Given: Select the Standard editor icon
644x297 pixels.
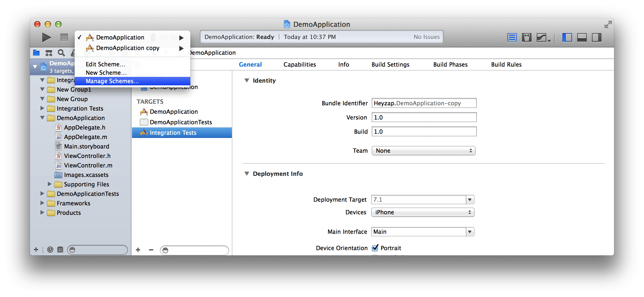Looking at the screenshot, I should pos(512,37).
